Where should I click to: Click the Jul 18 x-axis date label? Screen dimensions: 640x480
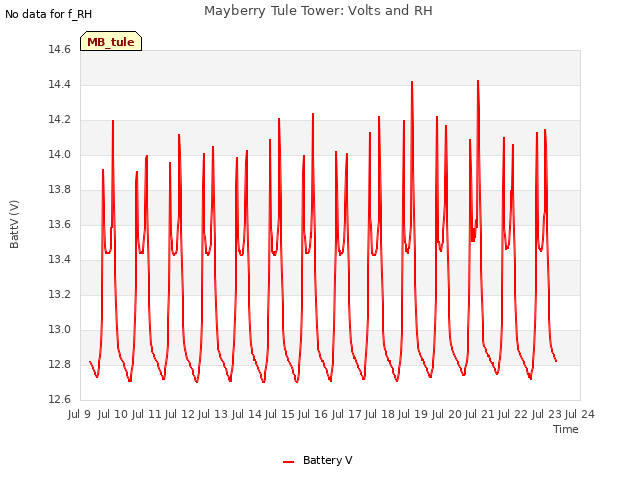coord(380,414)
